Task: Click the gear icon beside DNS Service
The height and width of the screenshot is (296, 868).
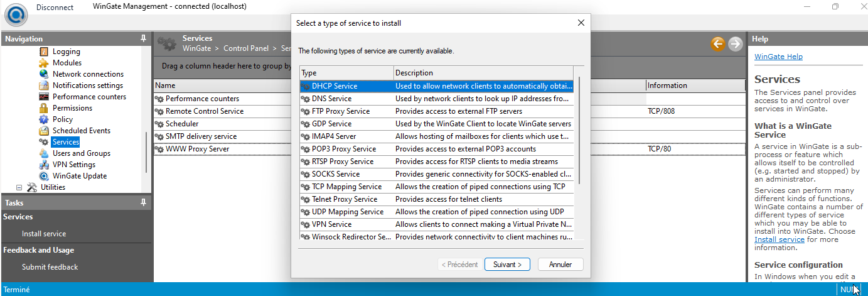Action: coord(306,99)
